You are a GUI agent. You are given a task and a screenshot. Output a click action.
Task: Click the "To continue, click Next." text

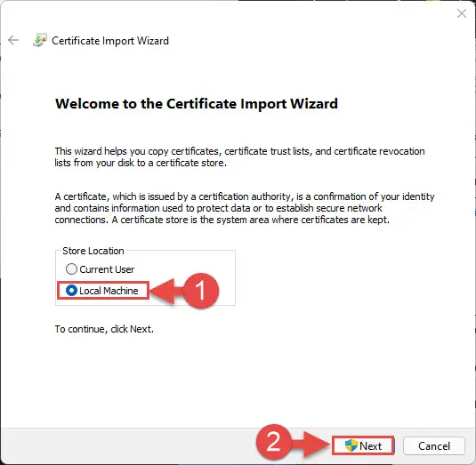click(x=104, y=329)
